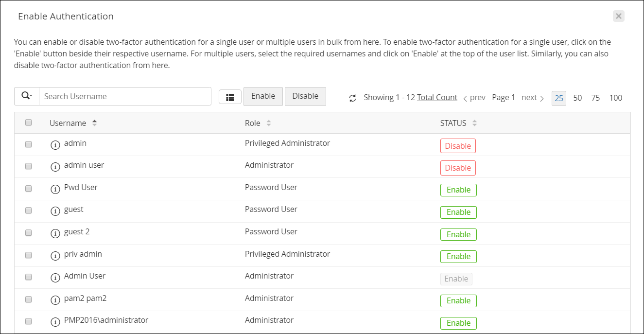Click the refresh icon beside Showing count

pos(353,98)
